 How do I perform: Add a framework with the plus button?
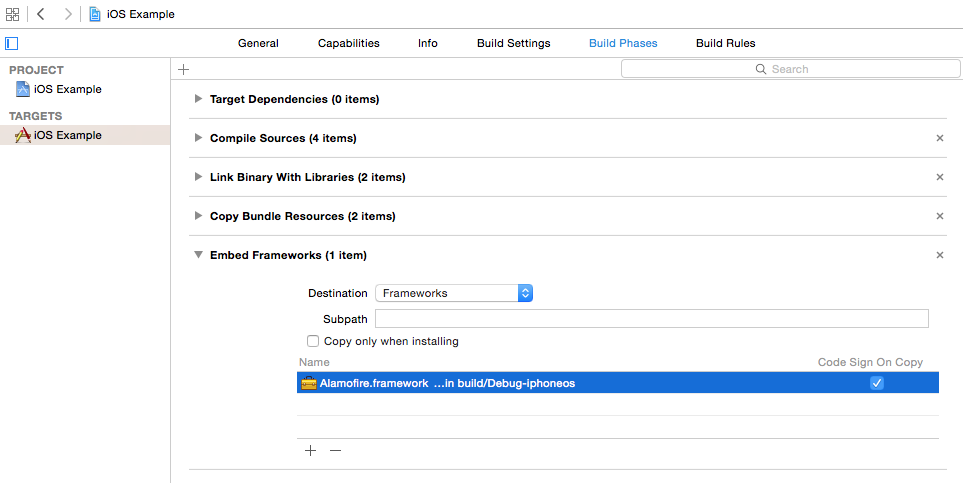click(x=310, y=450)
